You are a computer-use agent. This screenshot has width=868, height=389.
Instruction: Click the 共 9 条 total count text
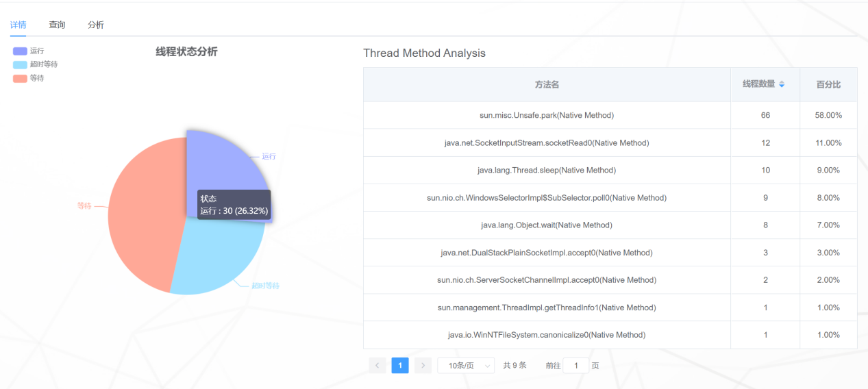click(x=514, y=366)
